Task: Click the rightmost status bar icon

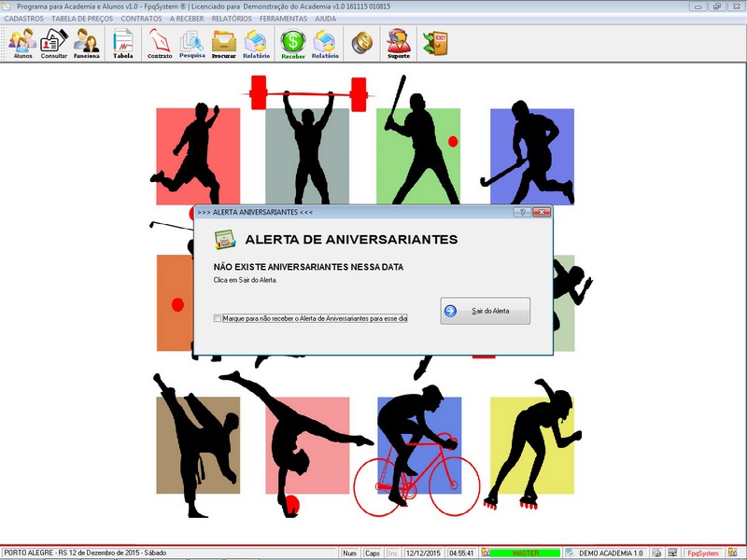Action: pyautogui.click(x=733, y=553)
